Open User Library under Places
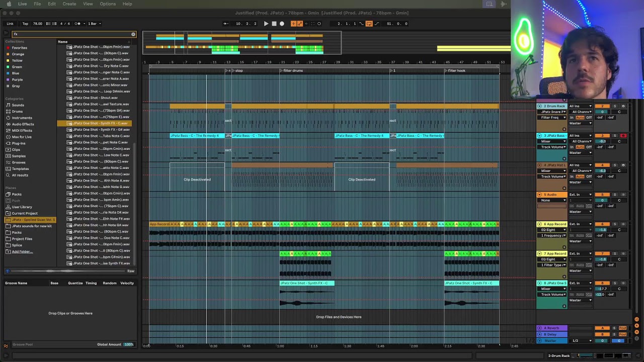Screen dimensions: 644x362 pos(22,207)
